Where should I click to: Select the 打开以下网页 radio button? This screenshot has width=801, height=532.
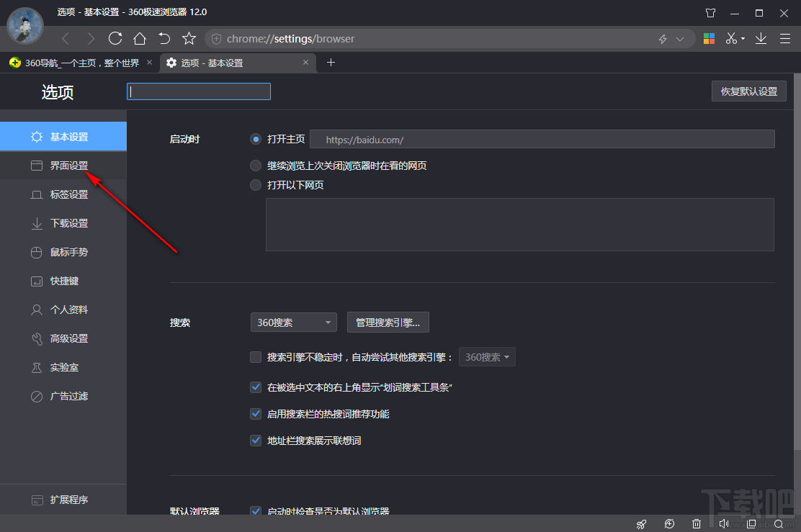point(256,185)
